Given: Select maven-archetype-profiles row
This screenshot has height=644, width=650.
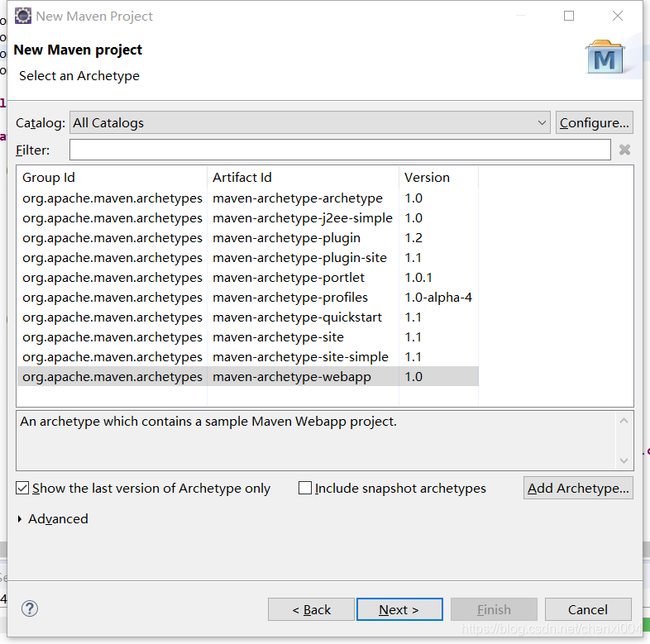Looking at the screenshot, I should click(248, 297).
